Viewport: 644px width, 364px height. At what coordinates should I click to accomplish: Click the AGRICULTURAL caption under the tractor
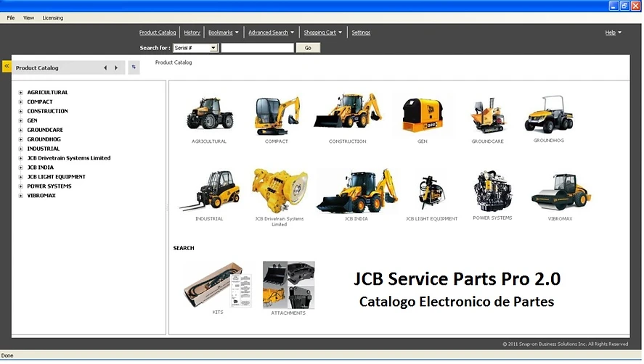209,141
